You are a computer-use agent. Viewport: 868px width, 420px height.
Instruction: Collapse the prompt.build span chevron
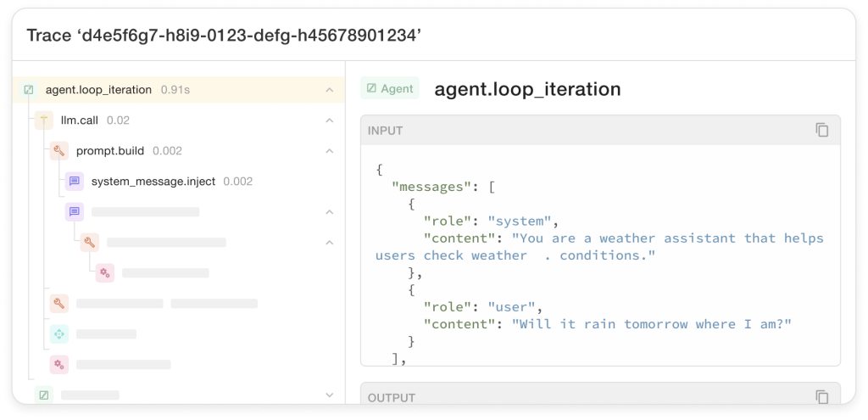tap(330, 151)
